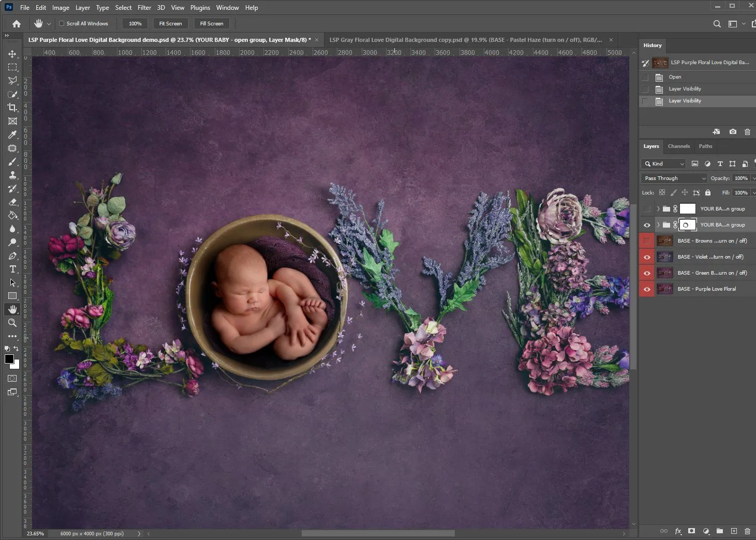Select the Crop tool
The height and width of the screenshot is (540, 756).
coord(12,108)
